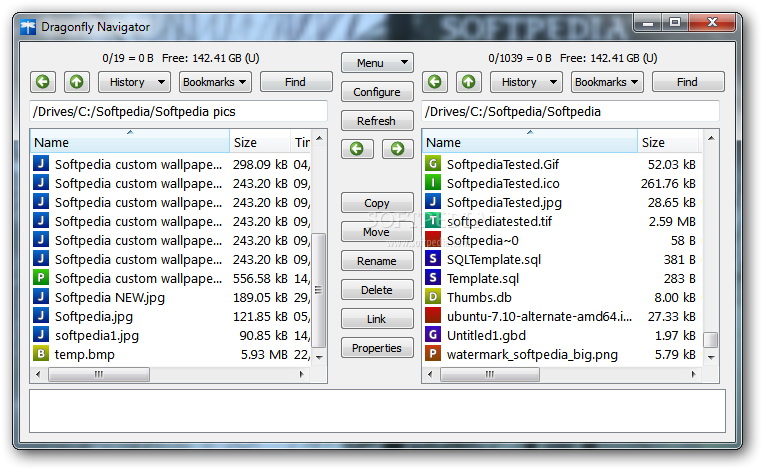
Task: Click the P icon of watermark_softpedia_big.png
Action: (x=433, y=354)
